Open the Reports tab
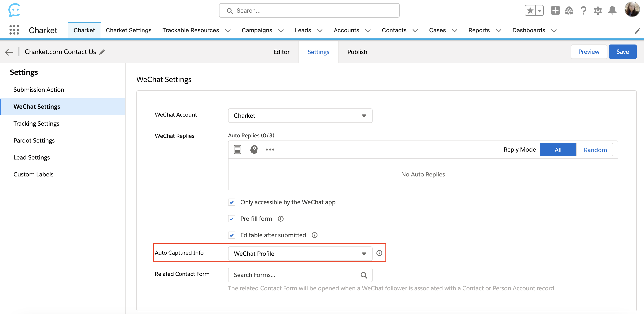 pyautogui.click(x=479, y=30)
